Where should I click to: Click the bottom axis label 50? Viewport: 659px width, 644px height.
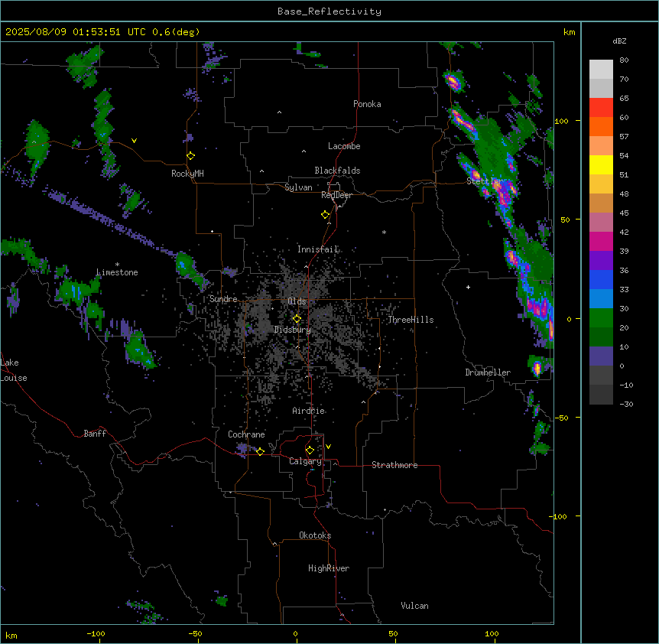[x=393, y=633]
